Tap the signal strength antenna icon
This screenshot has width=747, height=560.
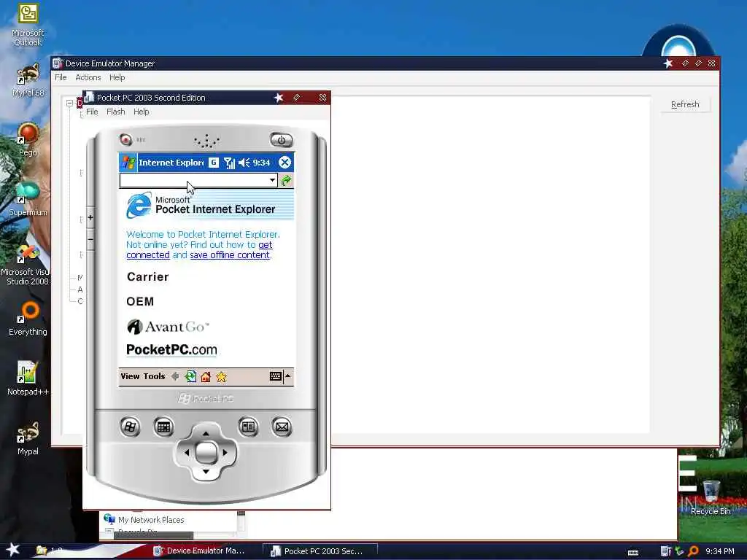[x=229, y=163]
